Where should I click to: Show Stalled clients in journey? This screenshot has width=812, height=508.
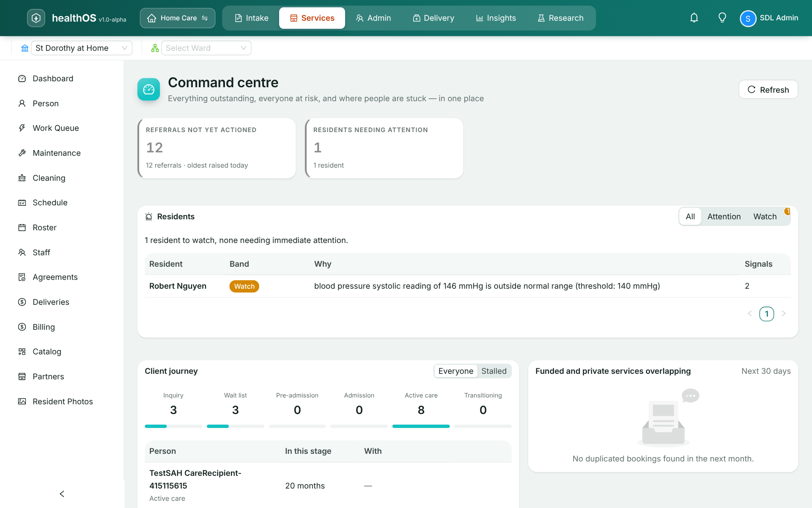tap(494, 371)
